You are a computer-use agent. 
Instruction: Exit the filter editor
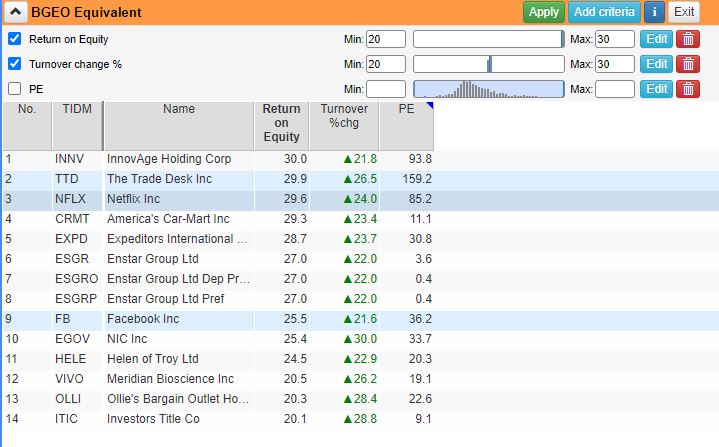click(x=684, y=12)
